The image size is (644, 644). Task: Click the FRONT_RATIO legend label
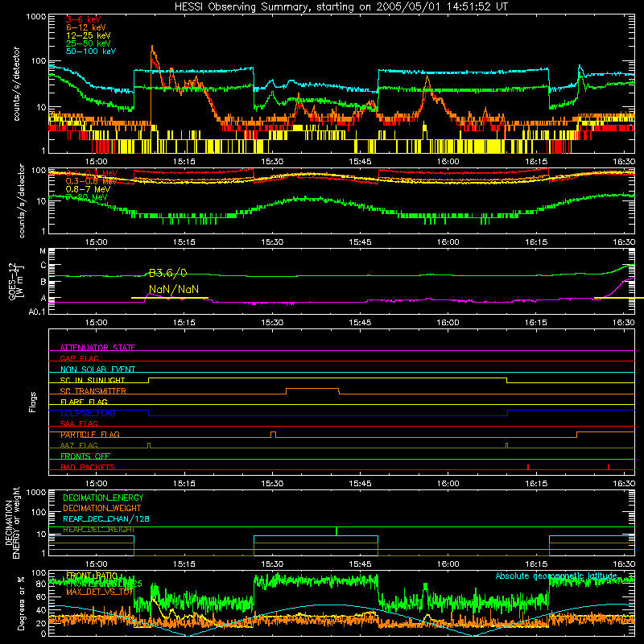point(92,576)
